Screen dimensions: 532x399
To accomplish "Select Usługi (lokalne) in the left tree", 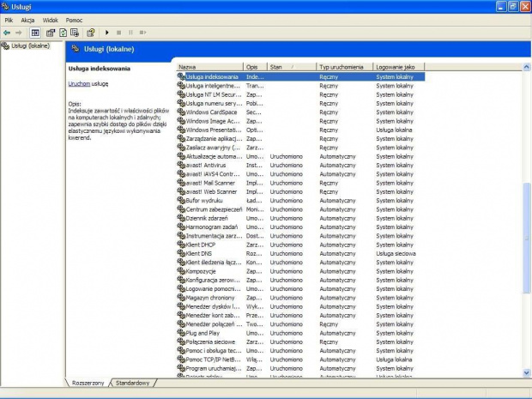I will point(29,45).
